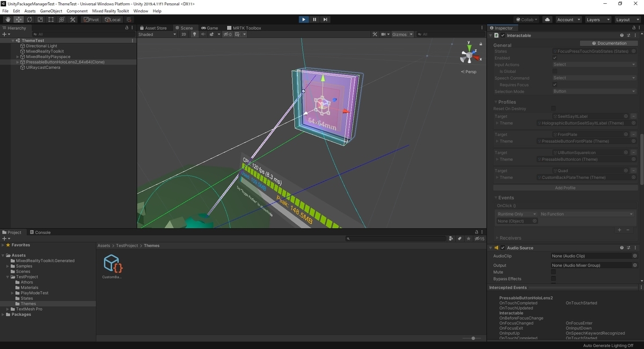This screenshot has width=644, height=349.
Task: Open Scene component tools icon
Action: (x=375, y=34)
